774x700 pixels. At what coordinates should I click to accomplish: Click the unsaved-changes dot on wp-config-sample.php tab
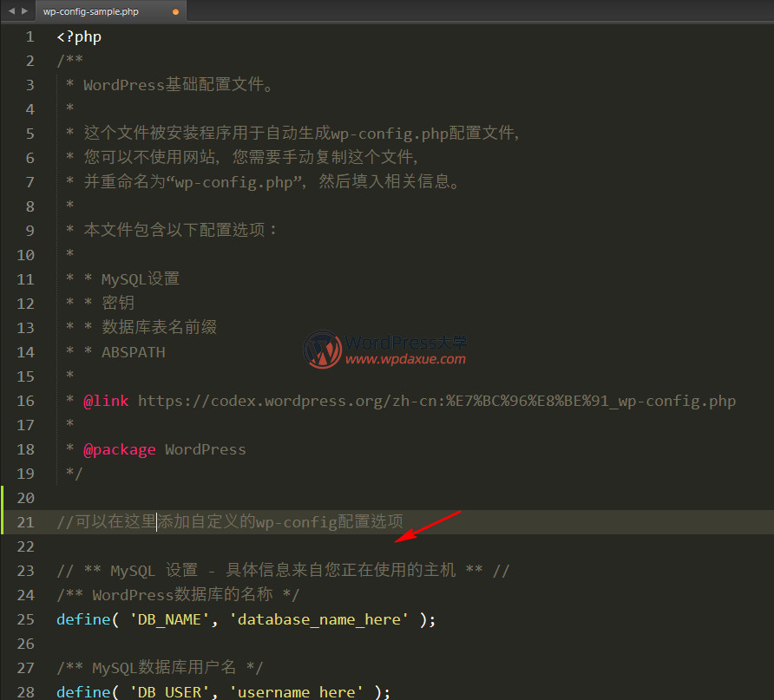176,12
